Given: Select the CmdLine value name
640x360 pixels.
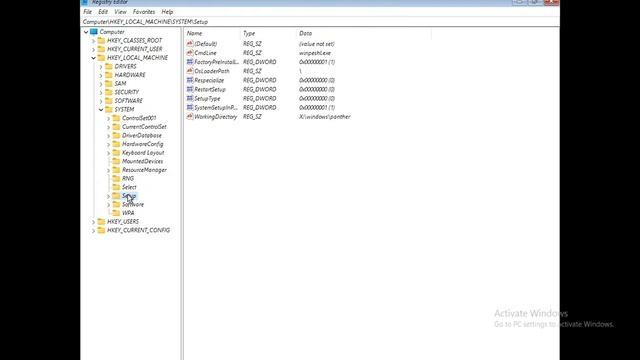Looking at the screenshot, I should coord(205,53).
